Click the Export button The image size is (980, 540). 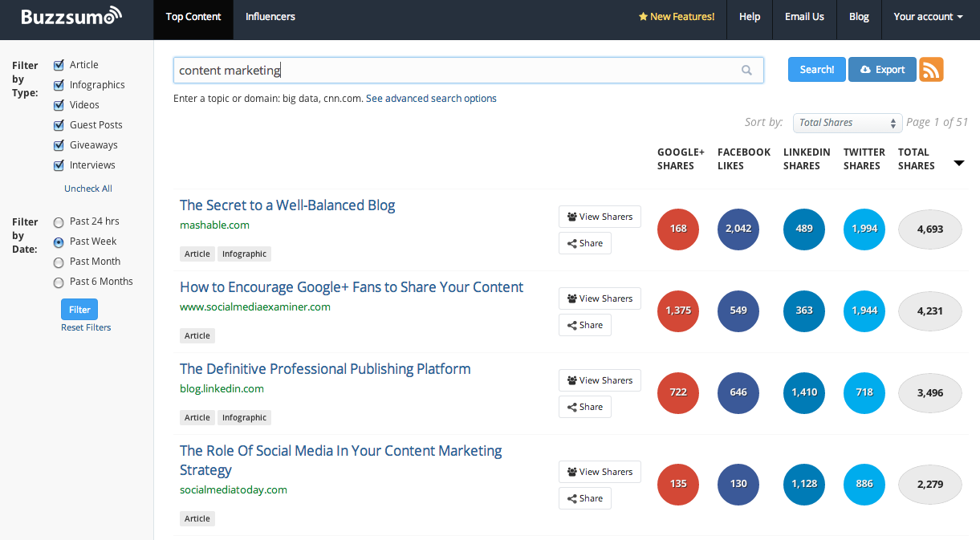[882, 70]
